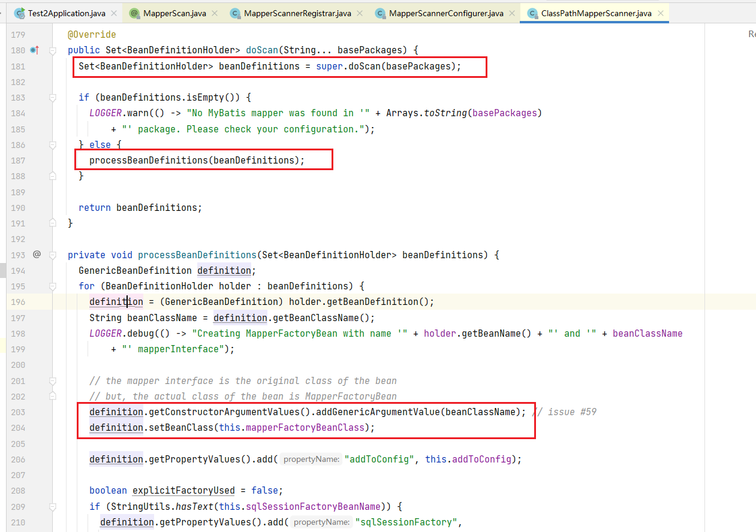Close the Test2Application.java tab
Image resolution: width=756 pixels, height=532 pixels.
(114, 13)
